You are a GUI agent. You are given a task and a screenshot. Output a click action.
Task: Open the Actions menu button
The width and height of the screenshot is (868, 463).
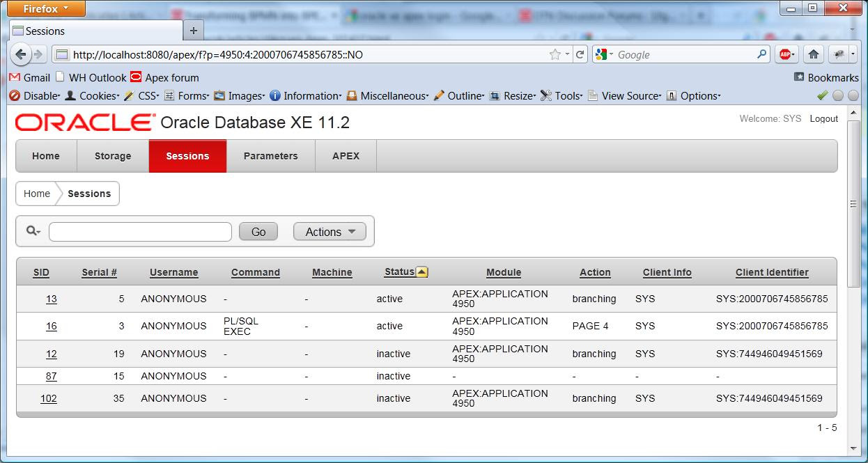coord(330,232)
